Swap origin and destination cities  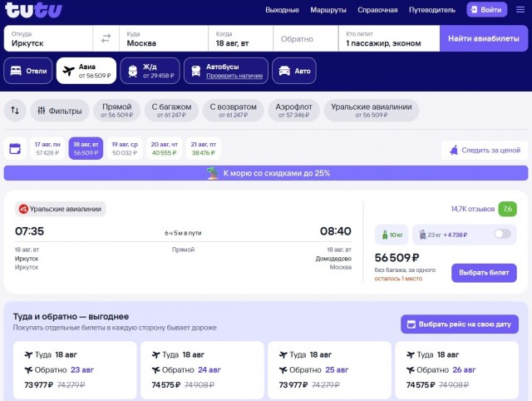[x=106, y=39]
